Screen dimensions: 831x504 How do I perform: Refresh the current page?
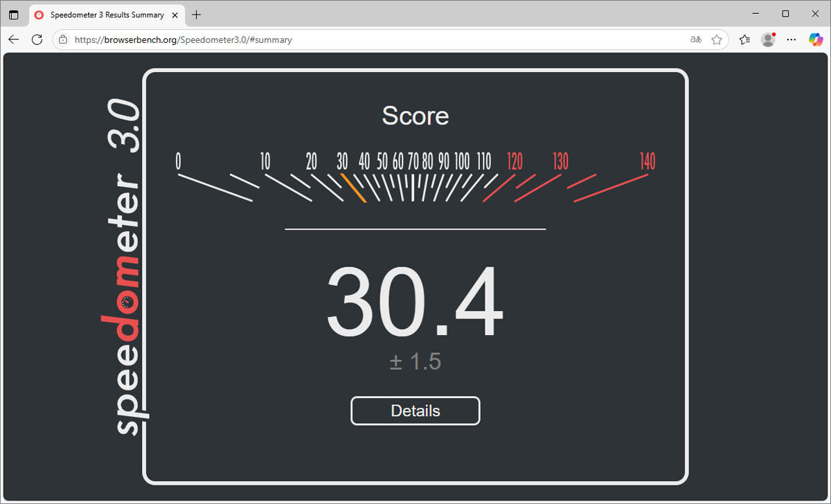(37, 39)
